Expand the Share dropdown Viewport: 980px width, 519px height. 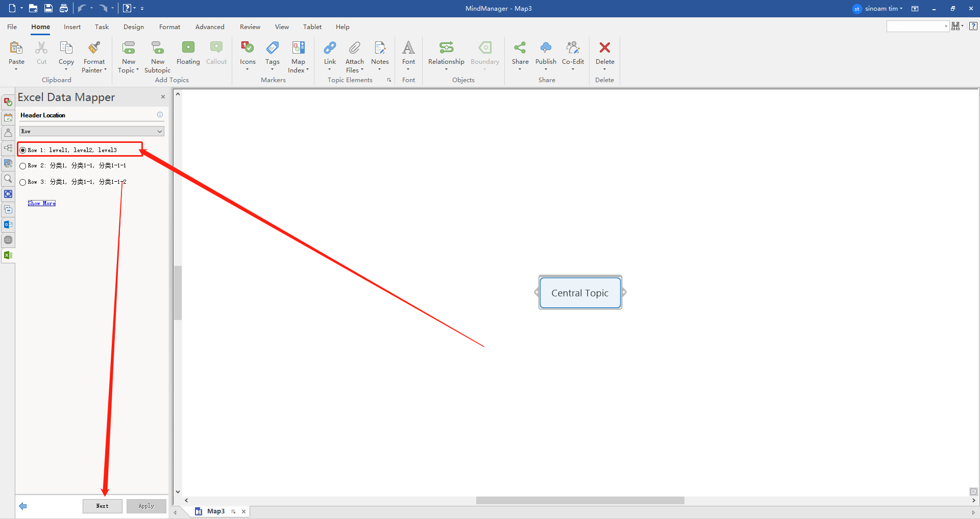coord(520,69)
